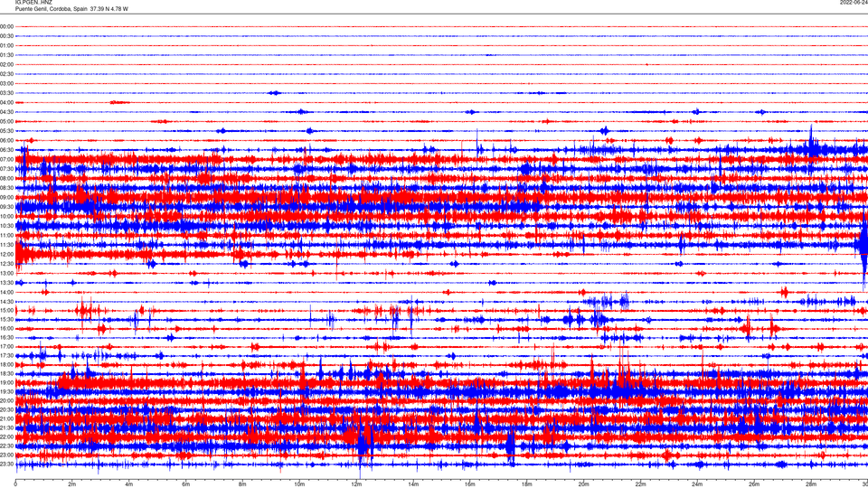Screen dimensions: 868x488
Task: Click the 6m tick label on the minutes axis
Action: [x=186, y=484]
